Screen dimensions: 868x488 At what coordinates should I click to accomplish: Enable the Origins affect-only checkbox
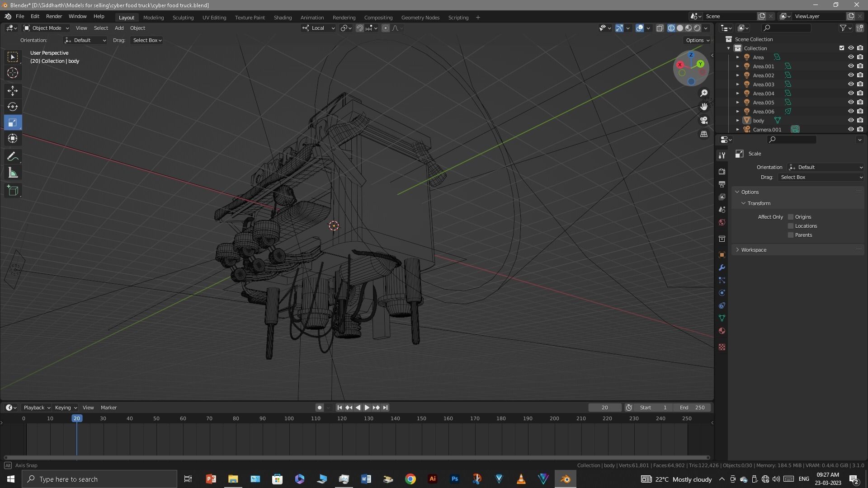791,217
